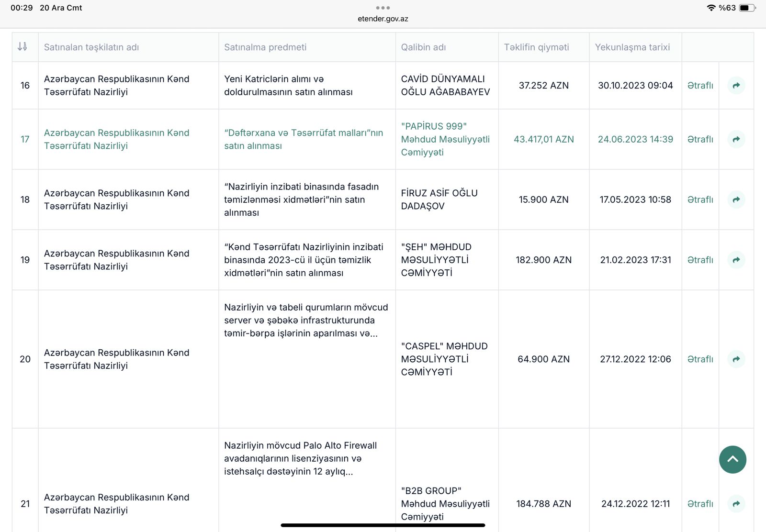Image resolution: width=766 pixels, height=532 pixels.
Task: Share the ŞEH tender entry
Action: [736, 260]
